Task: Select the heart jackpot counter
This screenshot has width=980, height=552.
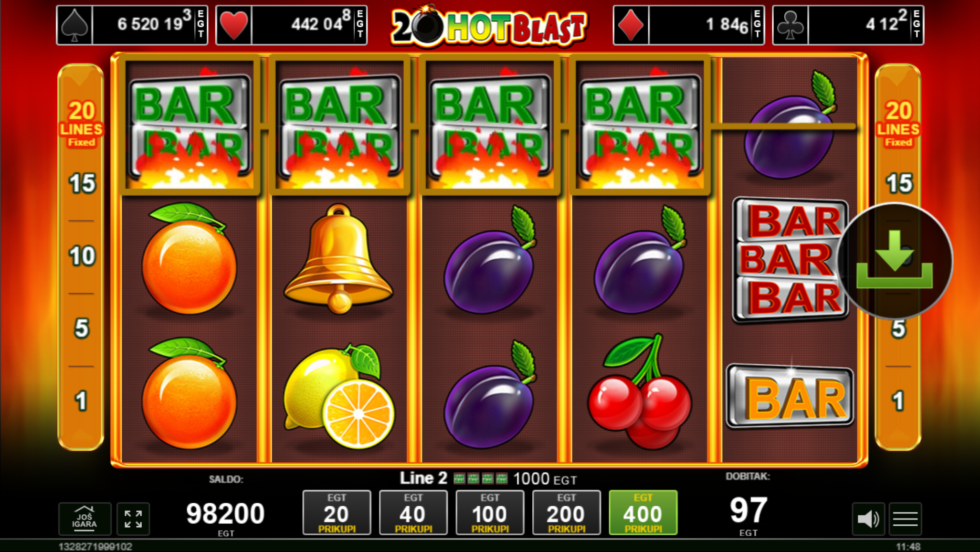Action: coord(291,25)
